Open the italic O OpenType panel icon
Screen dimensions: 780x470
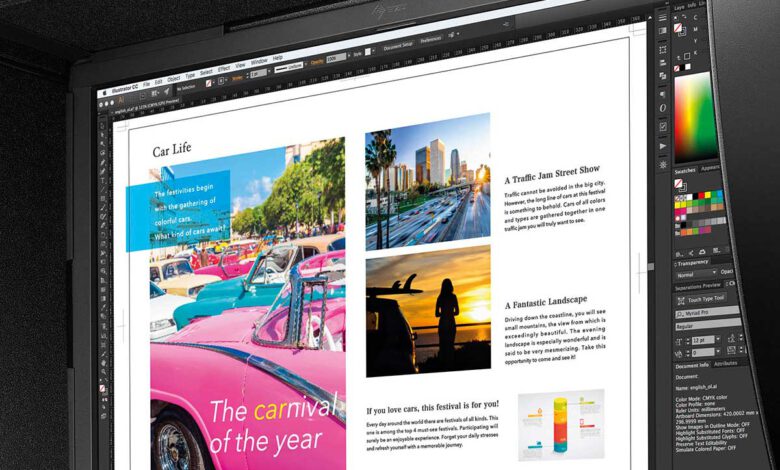(662, 108)
